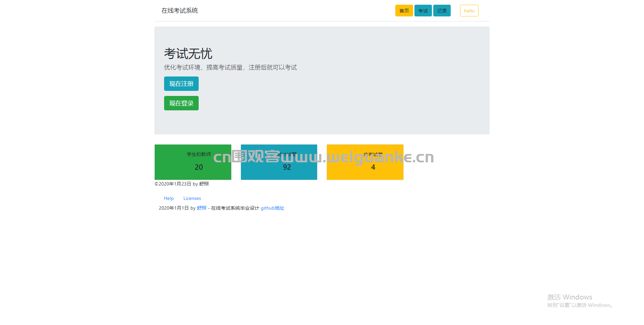Open the github地址 link
The image size is (644, 325).
273,208
